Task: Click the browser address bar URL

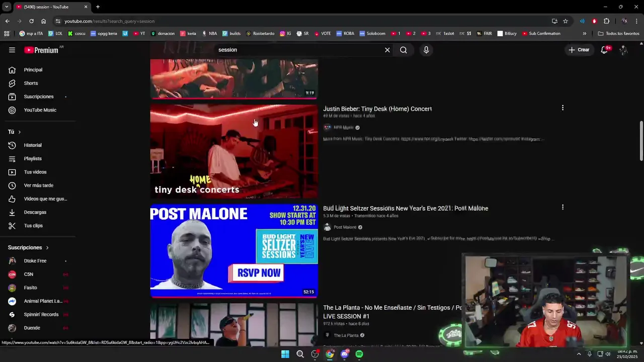Action: click(109, 21)
